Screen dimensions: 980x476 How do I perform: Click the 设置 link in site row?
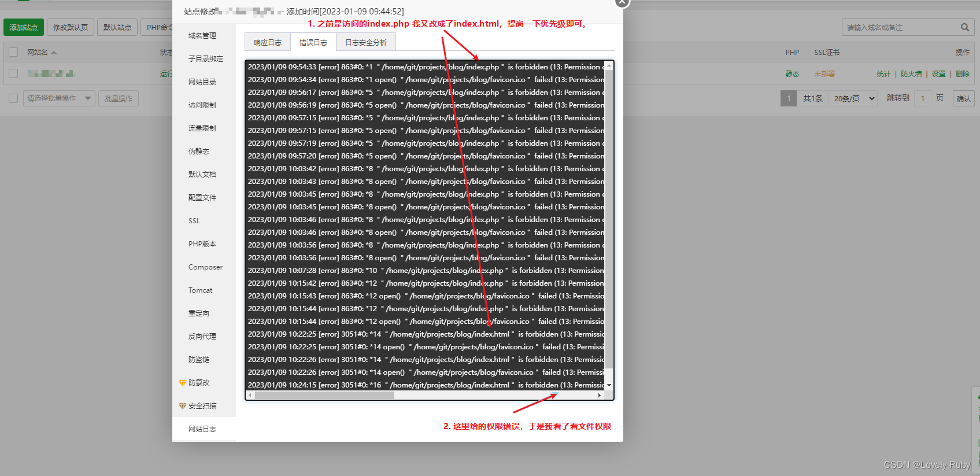939,74
